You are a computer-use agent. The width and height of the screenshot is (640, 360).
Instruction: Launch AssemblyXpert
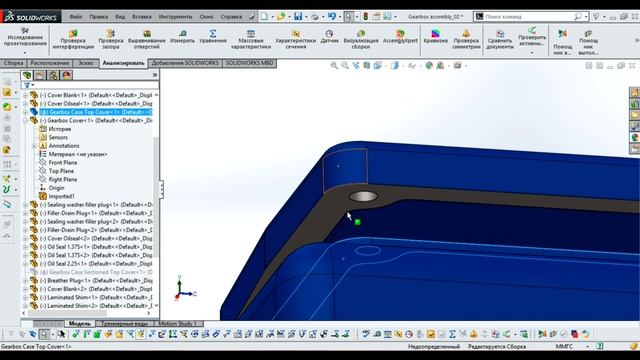click(x=400, y=36)
